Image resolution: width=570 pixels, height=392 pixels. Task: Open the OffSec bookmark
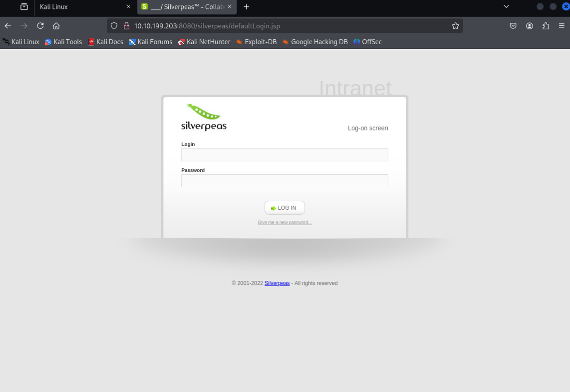[367, 42]
